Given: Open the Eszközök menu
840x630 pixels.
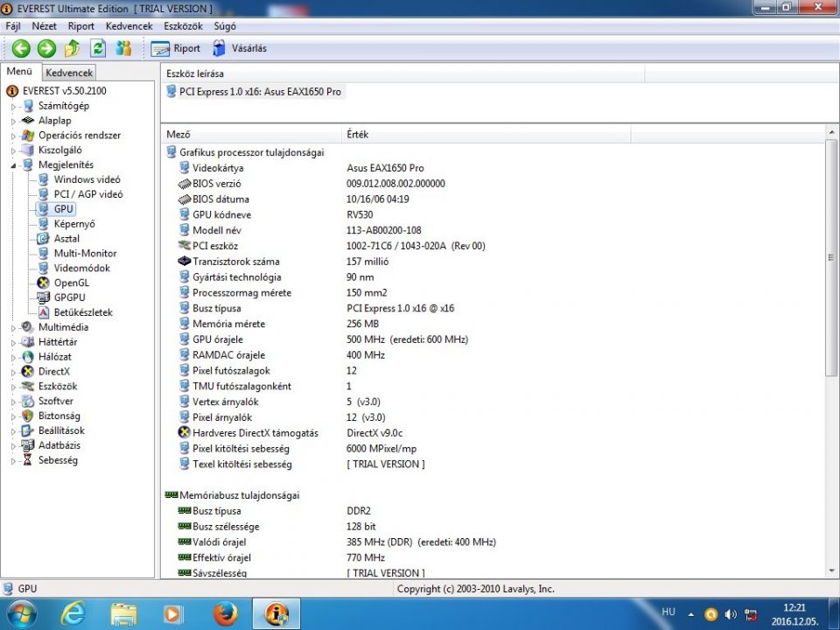Looking at the screenshot, I should (x=183, y=26).
